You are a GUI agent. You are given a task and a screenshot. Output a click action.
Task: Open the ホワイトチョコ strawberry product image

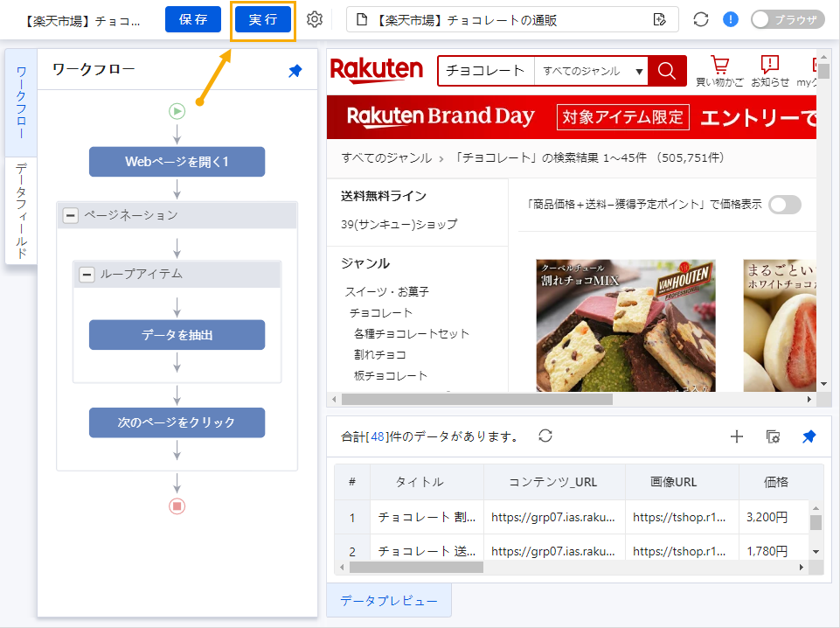point(780,325)
